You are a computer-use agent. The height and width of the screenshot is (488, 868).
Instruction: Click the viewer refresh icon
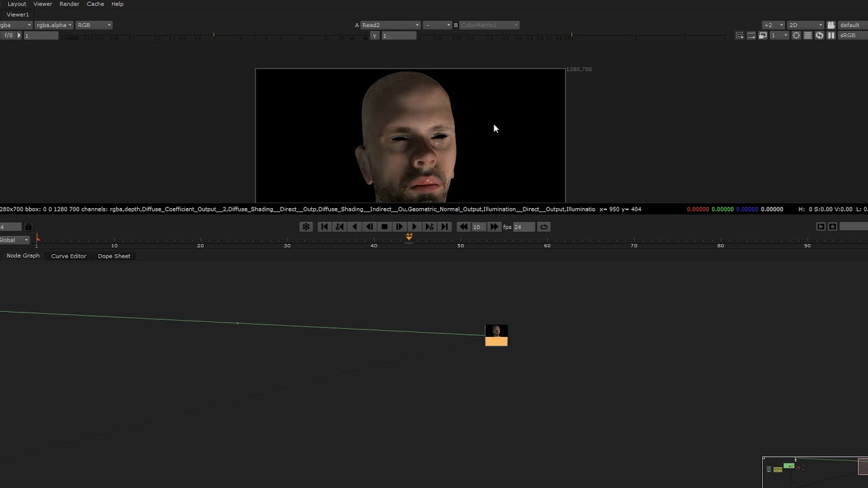tap(819, 35)
